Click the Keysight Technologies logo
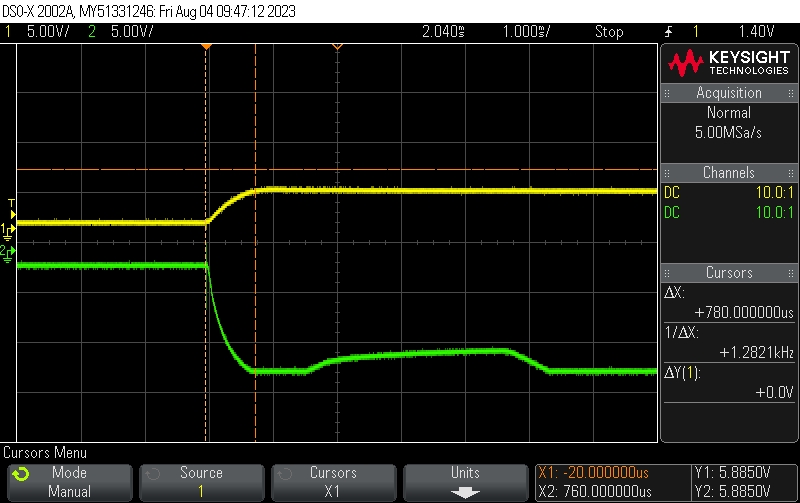 (729, 64)
